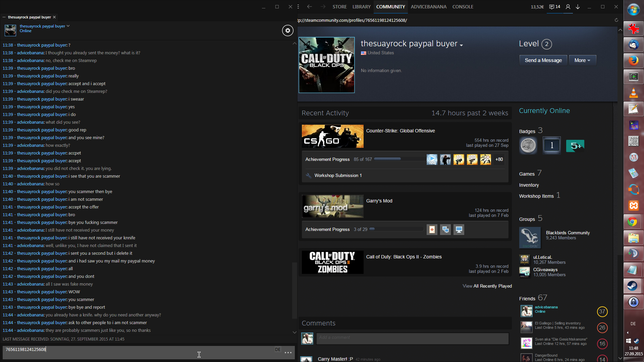The image size is (644, 362).
Task: Click the Add a comment text field
Action: coord(412,339)
